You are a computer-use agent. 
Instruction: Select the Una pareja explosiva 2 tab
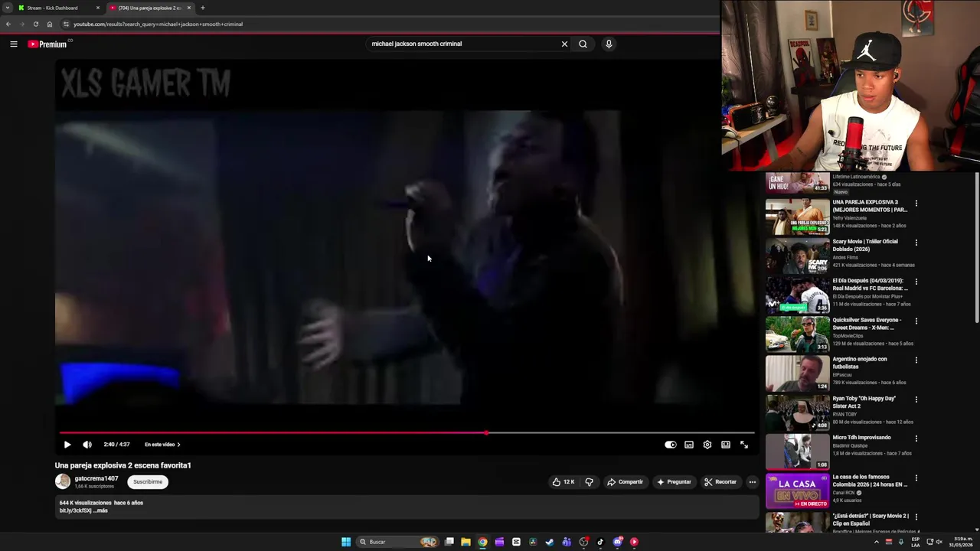click(x=149, y=8)
